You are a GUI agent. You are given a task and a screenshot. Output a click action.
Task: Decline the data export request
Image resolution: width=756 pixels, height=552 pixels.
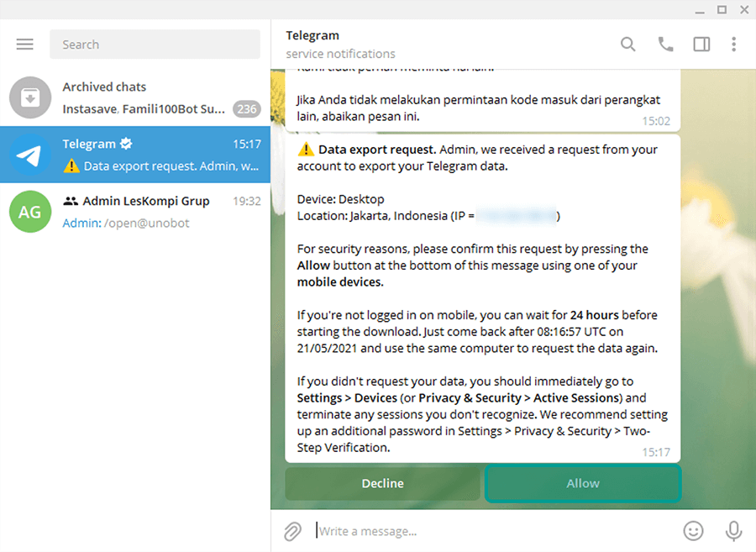coord(382,483)
